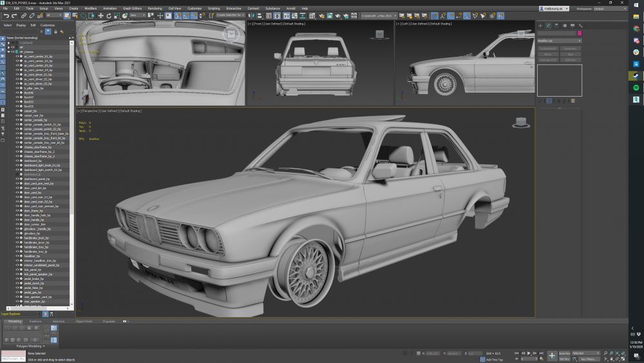Activate the Select and Rotate tool

coord(109,15)
